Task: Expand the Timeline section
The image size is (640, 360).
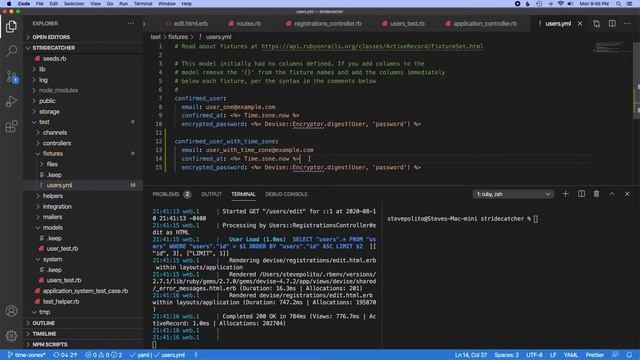Action: coord(83,334)
